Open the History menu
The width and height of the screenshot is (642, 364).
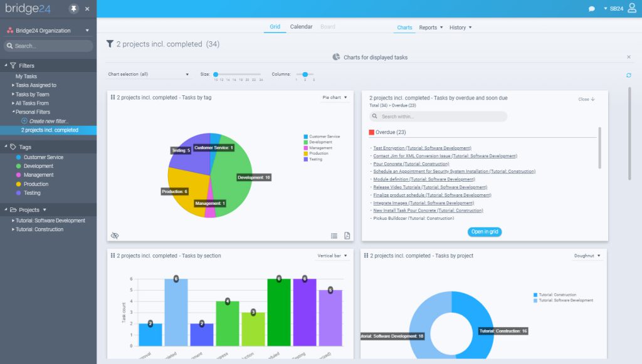[x=461, y=28]
